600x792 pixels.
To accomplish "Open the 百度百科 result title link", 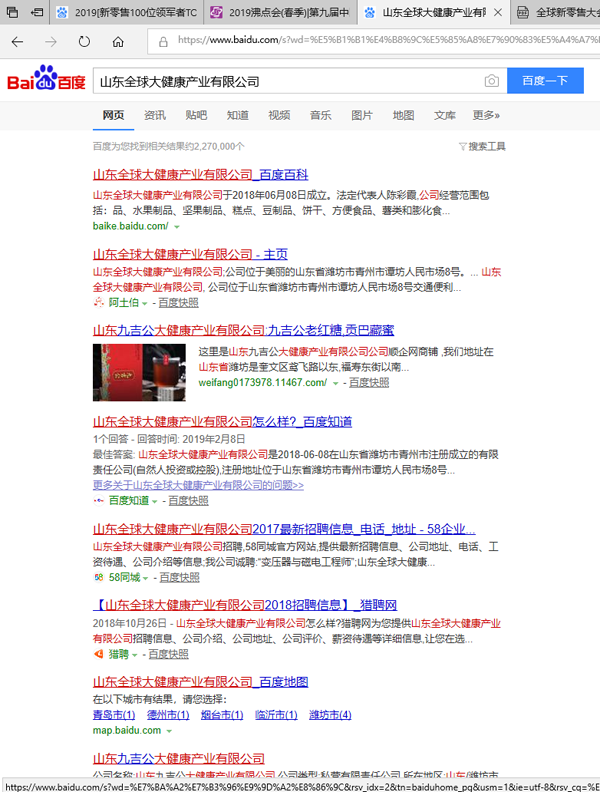I will (x=201, y=175).
